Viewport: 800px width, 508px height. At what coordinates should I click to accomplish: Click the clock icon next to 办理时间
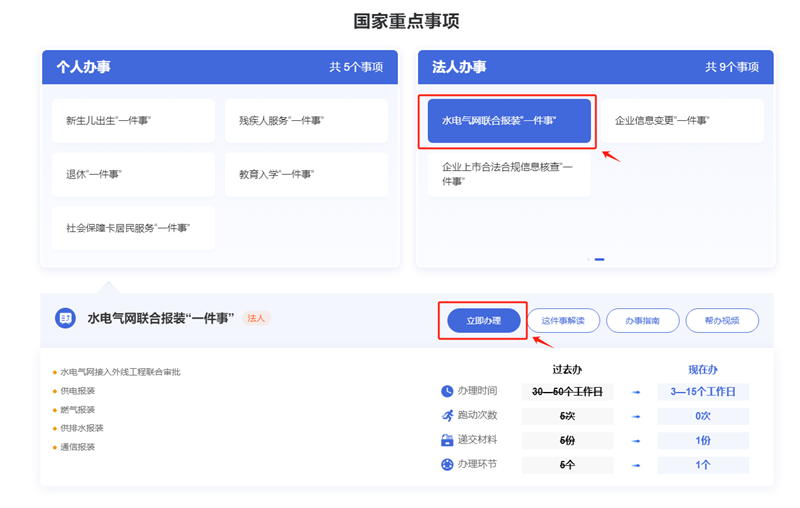447,391
